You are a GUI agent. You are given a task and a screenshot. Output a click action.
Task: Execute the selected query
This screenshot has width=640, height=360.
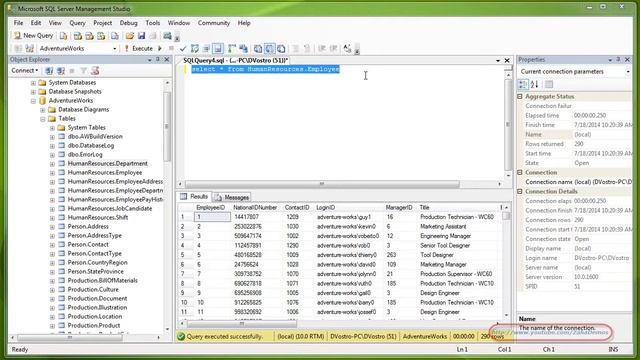click(x=139, y=49)
